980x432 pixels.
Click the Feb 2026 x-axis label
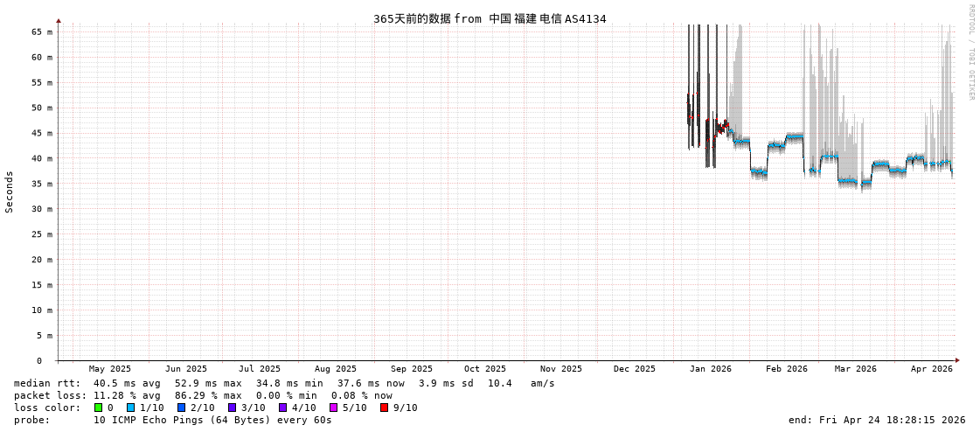(x=787, y=369)
